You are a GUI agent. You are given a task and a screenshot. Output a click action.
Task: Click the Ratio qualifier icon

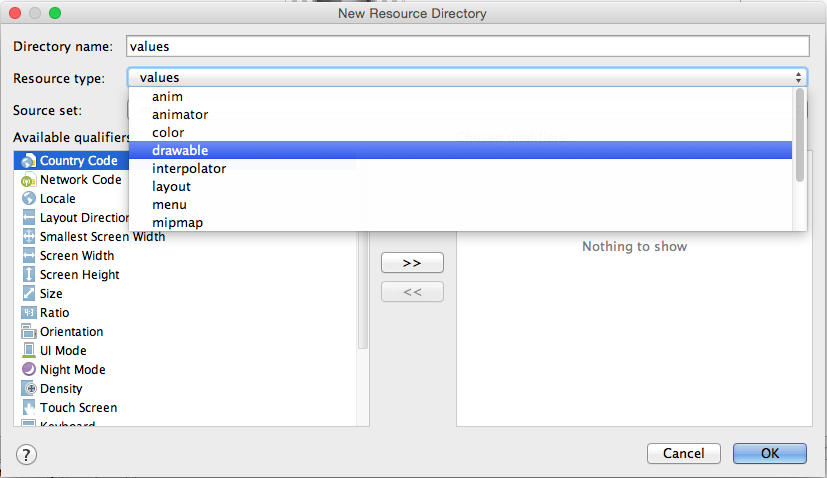click(x=28, y=313)
